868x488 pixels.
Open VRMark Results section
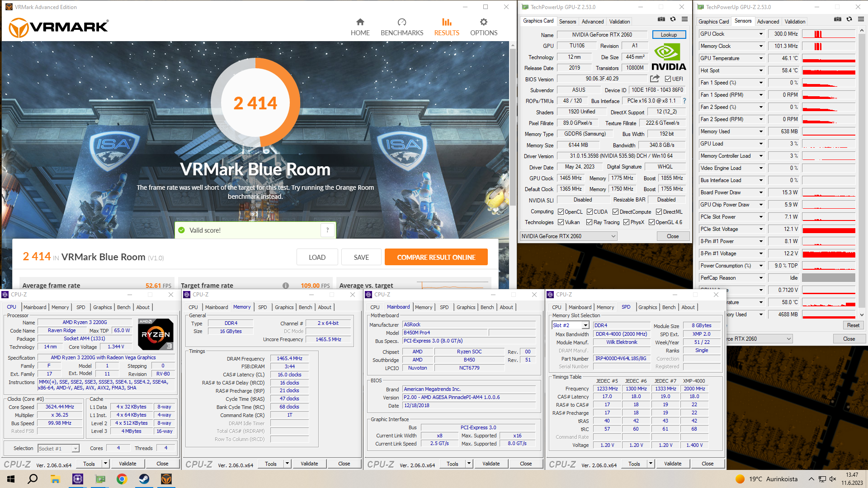447,27
